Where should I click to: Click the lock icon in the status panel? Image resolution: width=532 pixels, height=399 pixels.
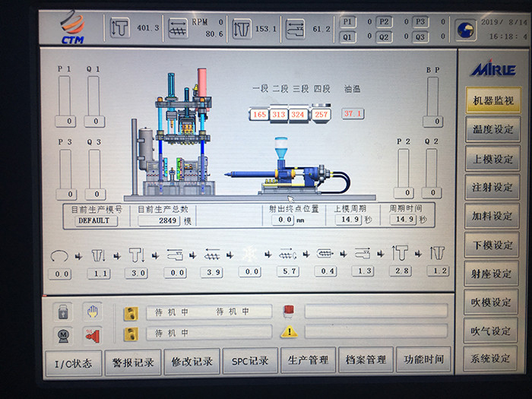tap(63, 312)
